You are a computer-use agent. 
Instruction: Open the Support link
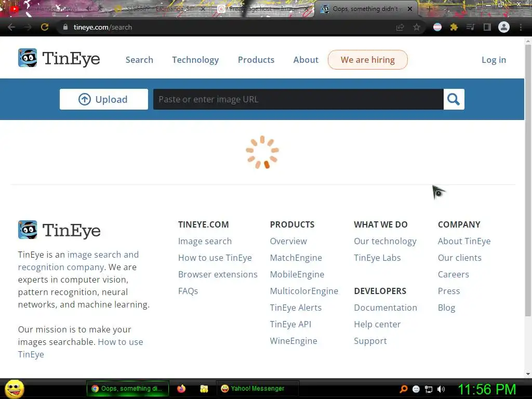(370, 341)
